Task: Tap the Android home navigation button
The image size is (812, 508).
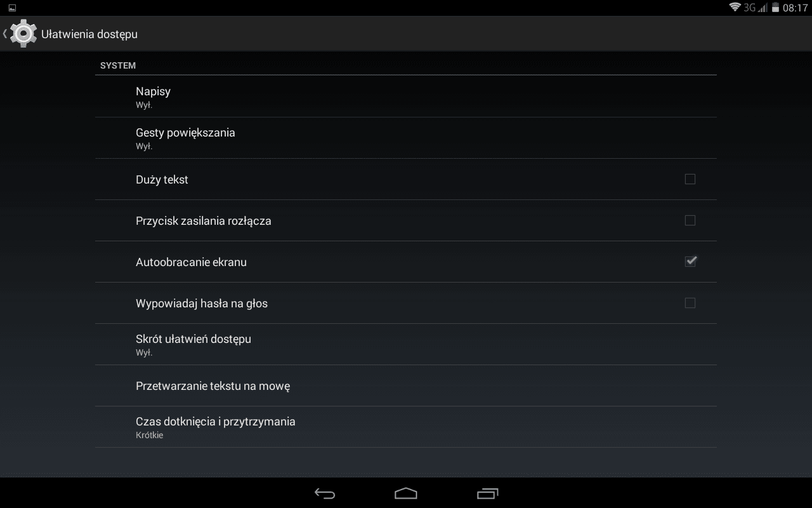Action: [x=406, y=493]
